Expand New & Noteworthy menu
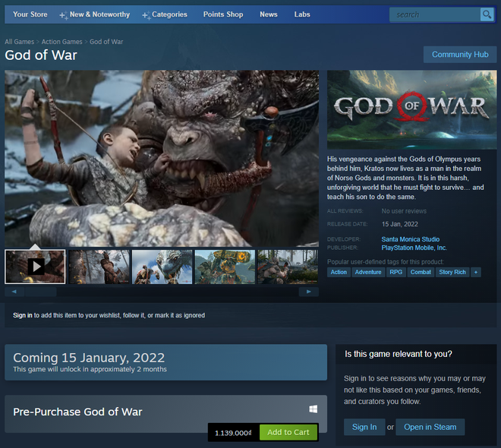Viewport: 501px width, 448px height. pyautogui.click(x=95, y=14)
